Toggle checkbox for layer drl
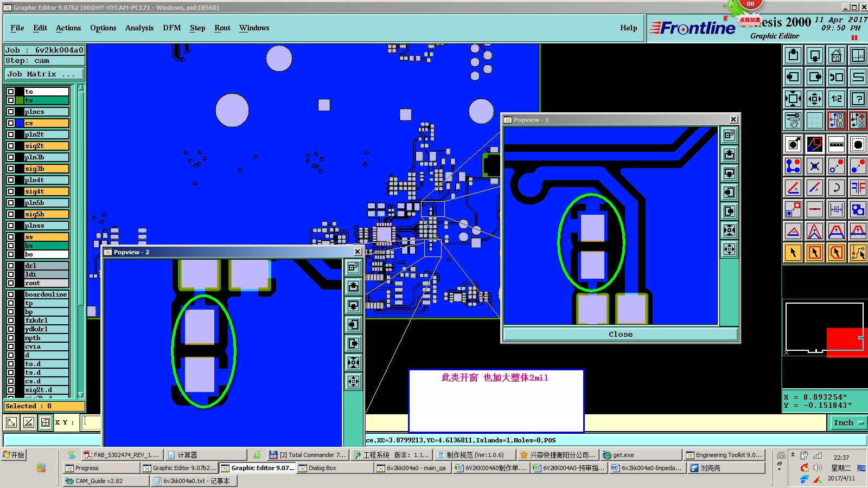This screenshot has width=868, height=488. [x=11, y=266]
